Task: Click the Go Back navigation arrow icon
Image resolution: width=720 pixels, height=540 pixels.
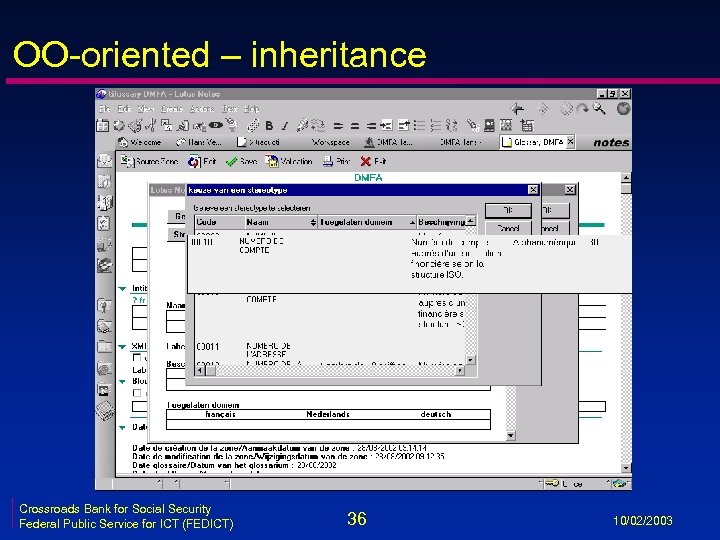Action: tap(517, 108)
